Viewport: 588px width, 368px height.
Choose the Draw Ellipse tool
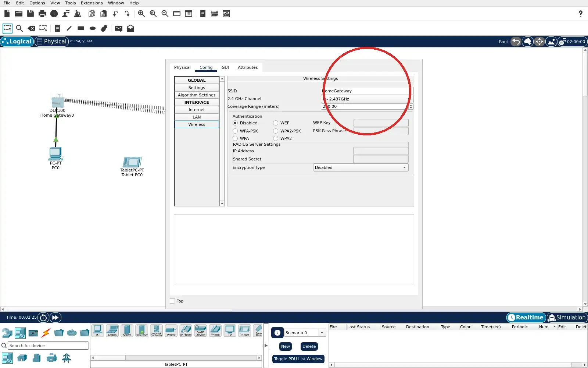coord(93,28)
